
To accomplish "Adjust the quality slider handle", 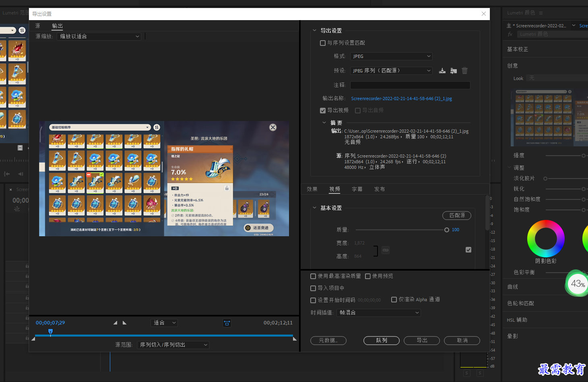I will (x=447, y=230).
